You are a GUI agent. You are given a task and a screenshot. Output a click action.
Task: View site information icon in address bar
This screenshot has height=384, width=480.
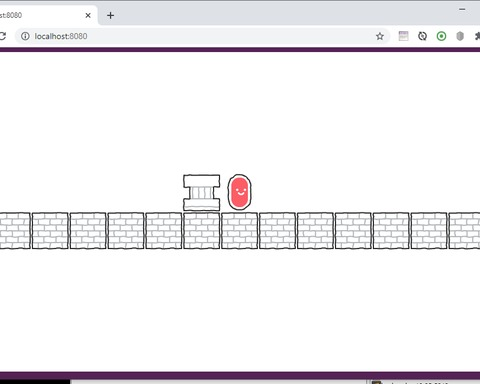click(x=25, y=36)
